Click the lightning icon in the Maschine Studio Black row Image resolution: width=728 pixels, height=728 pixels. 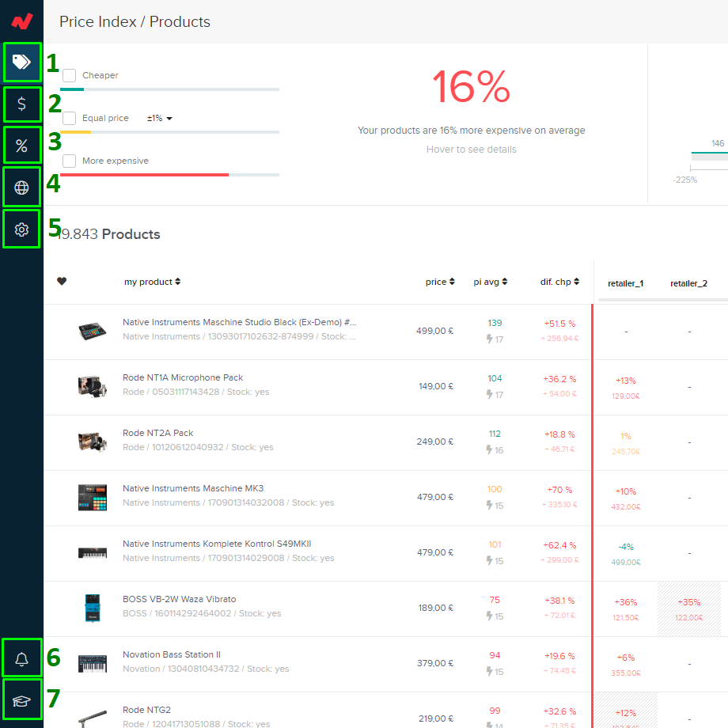click(x=489, y=339)
